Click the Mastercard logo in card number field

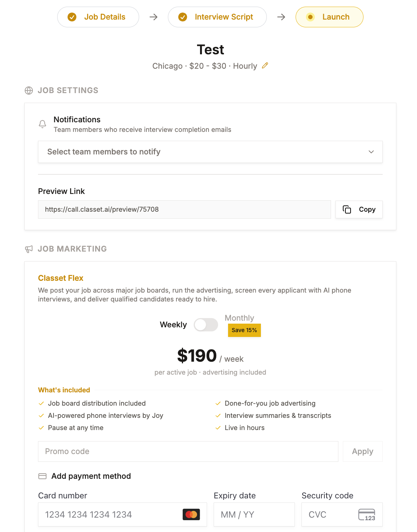click(191, 514)
